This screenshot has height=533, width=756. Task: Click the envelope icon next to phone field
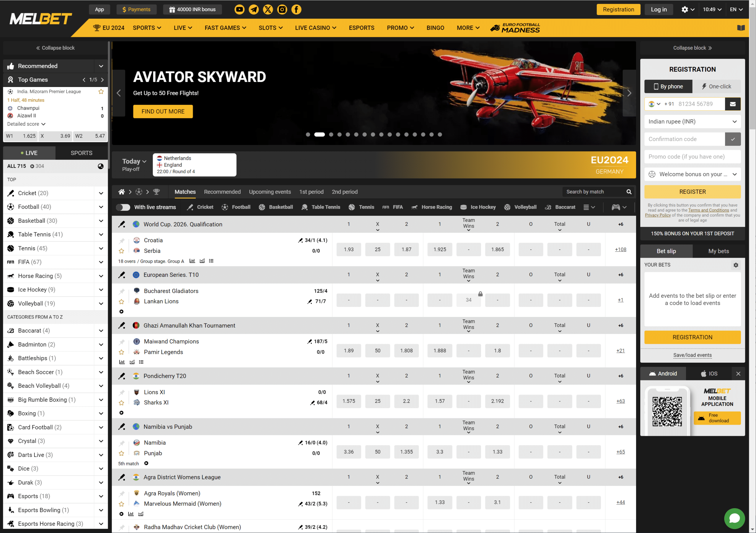[x=733, y=104]
